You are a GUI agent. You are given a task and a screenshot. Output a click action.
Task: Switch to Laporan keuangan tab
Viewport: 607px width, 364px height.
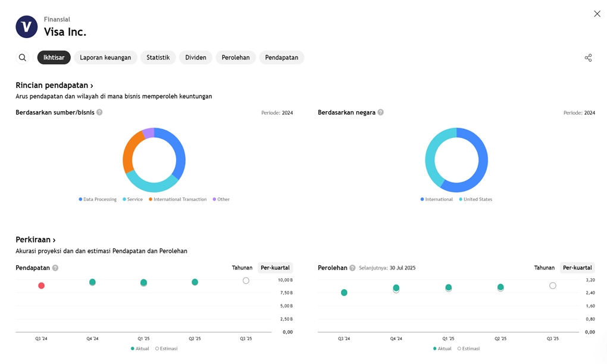pyautogui.click(x=105, y=58)
